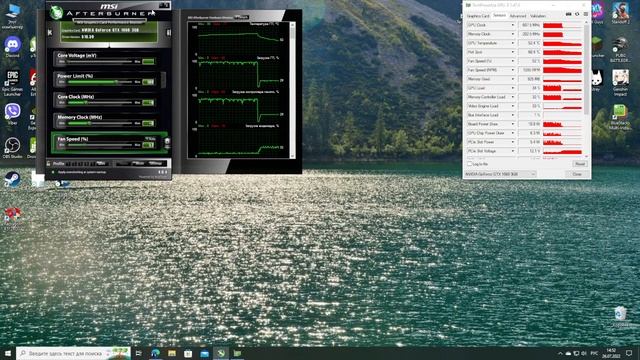Click the taskbar clock and date

(611, 353)
